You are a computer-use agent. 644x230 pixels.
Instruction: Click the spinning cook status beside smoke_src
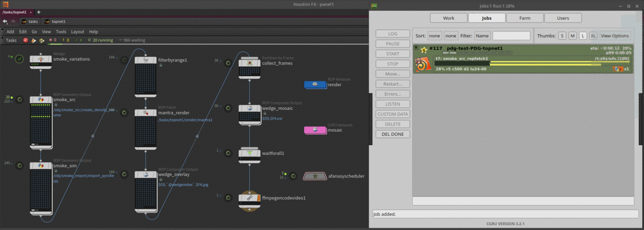19,99
